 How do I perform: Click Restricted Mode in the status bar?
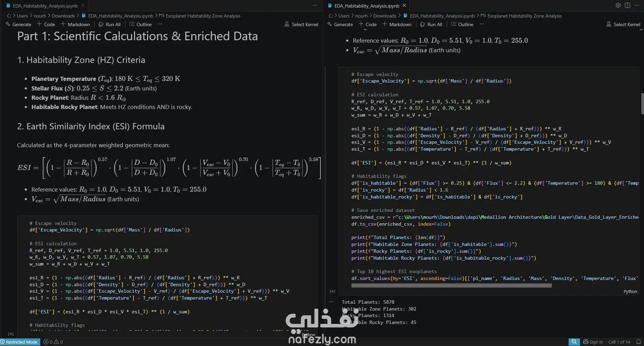[19, 342]
